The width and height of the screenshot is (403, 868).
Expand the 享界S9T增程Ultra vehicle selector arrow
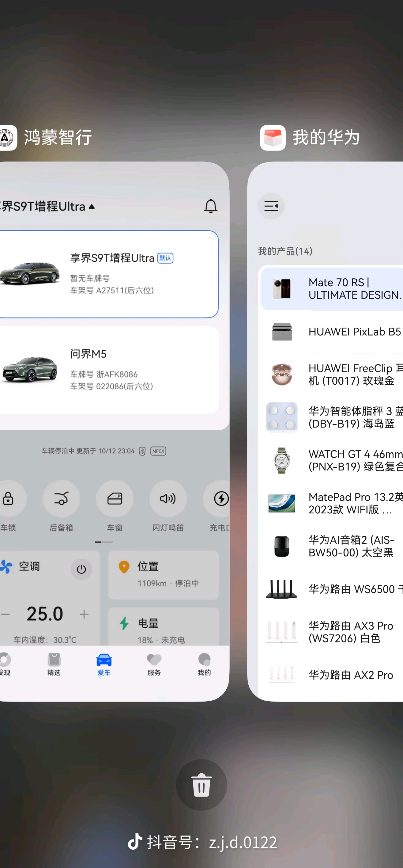[x=92, y=206]
